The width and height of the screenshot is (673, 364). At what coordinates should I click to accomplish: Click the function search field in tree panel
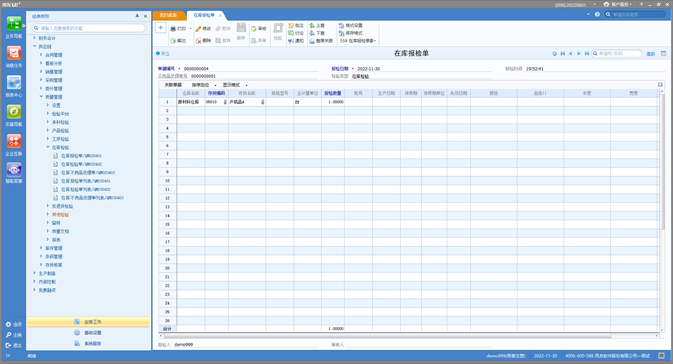[x=89, y=28]
